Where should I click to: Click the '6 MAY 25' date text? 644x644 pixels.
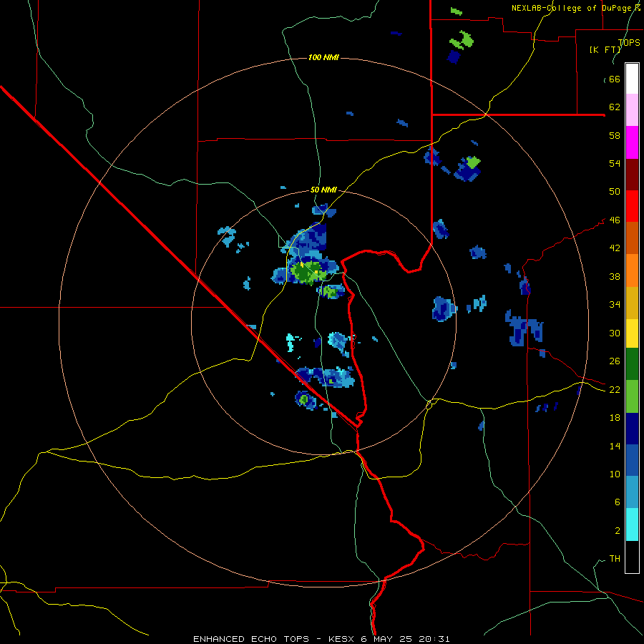(387, 639)
